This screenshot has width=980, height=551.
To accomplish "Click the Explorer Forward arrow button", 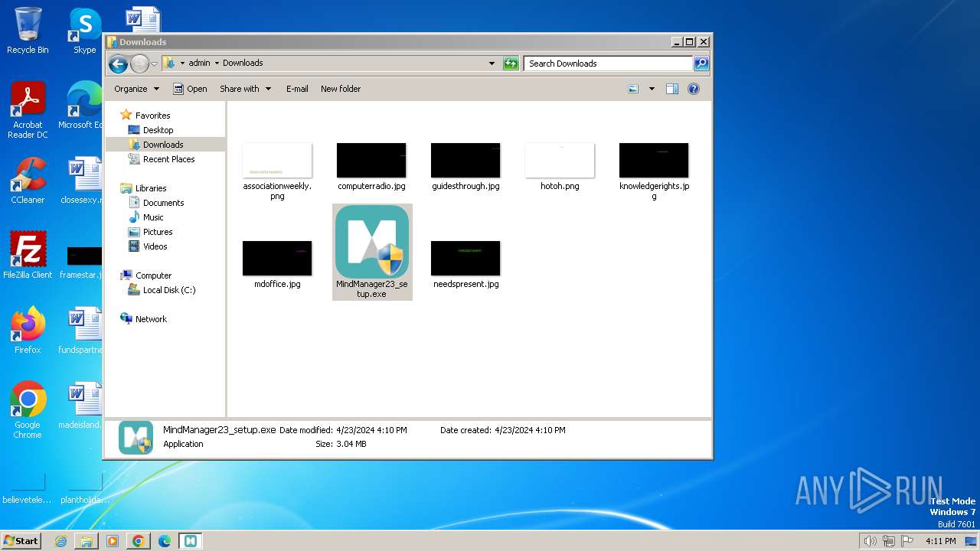I will coord(139,64).
